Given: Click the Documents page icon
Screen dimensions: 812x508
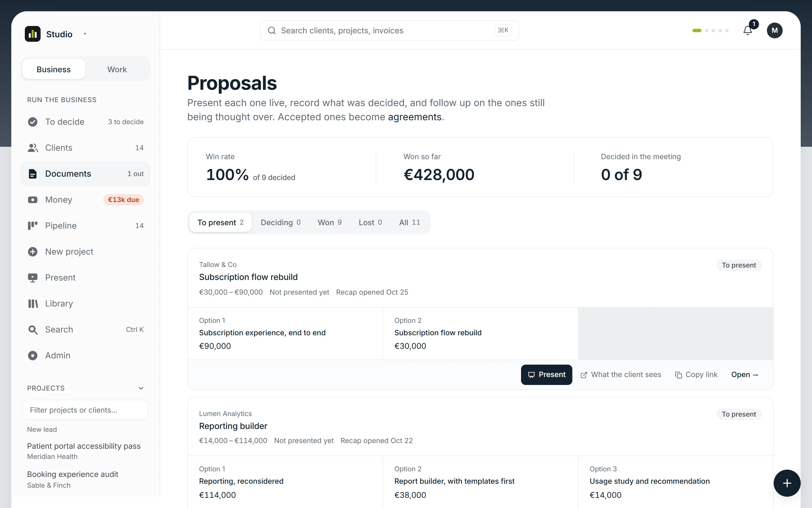Looking at the screenshot, I should click(32, 174).
